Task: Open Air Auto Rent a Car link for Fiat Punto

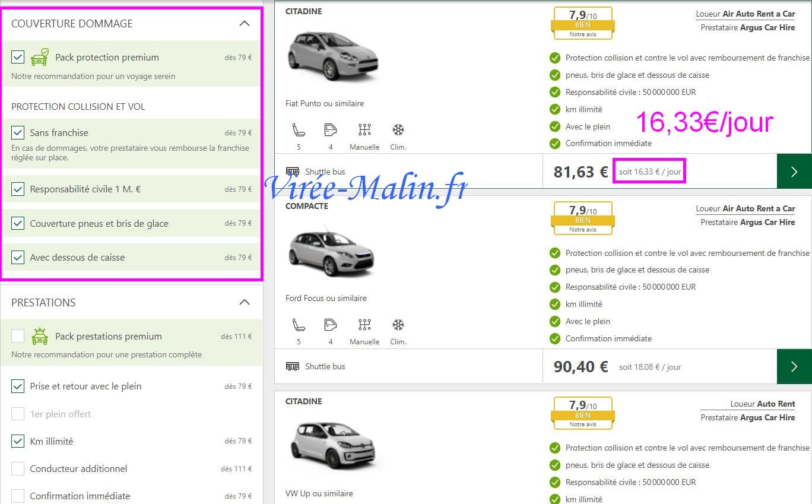Action: pos(758,14)
